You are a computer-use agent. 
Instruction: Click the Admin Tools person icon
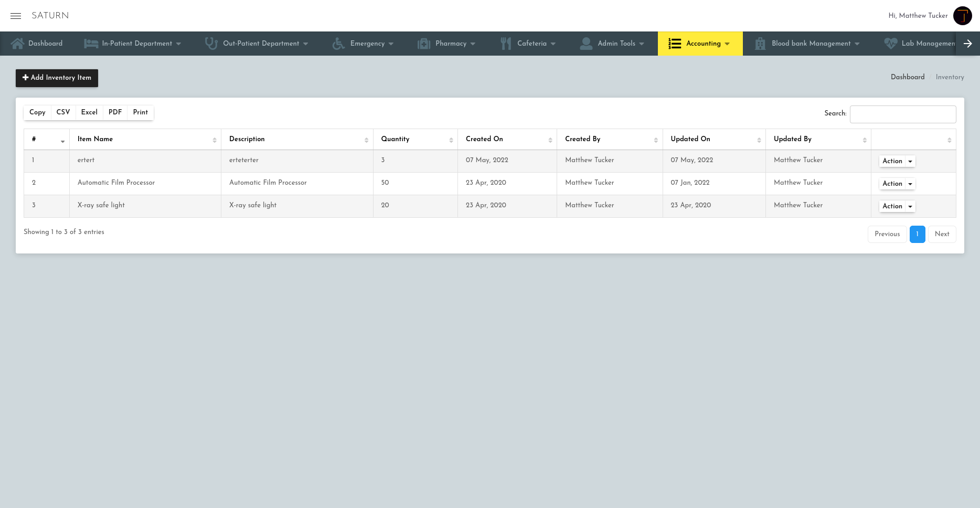586,43
